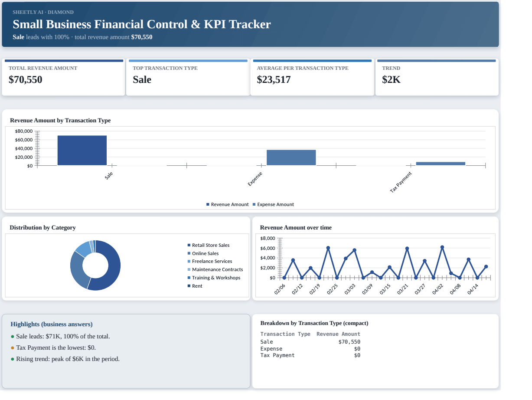Click the Tax Payment row label in table
532x400 pixels.
pyautogui.click(x=277, y=355)
